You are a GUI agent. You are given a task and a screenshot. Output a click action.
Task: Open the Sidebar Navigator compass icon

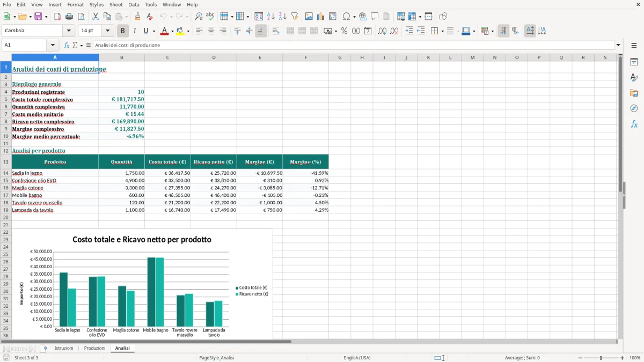(634, 108)
